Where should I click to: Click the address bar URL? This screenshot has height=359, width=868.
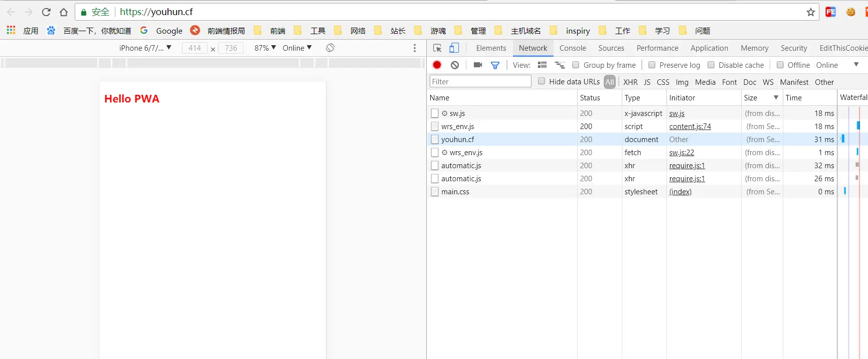point(156,12)
